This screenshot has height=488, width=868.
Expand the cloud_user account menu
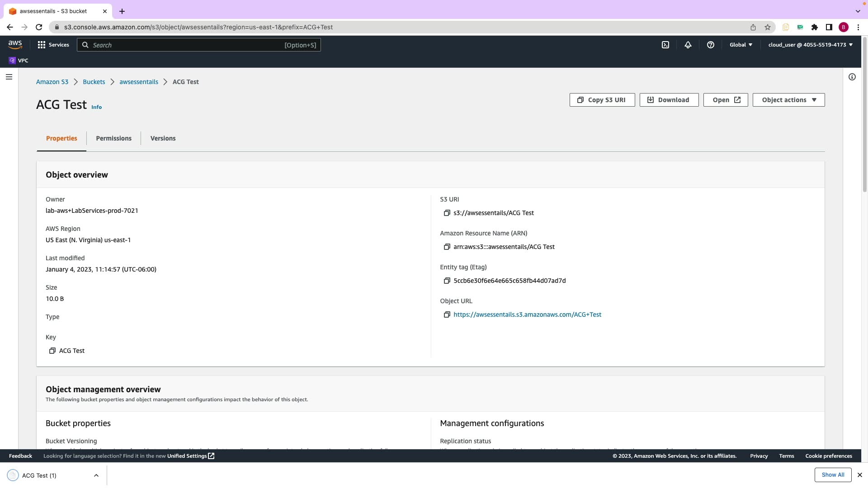810,45
